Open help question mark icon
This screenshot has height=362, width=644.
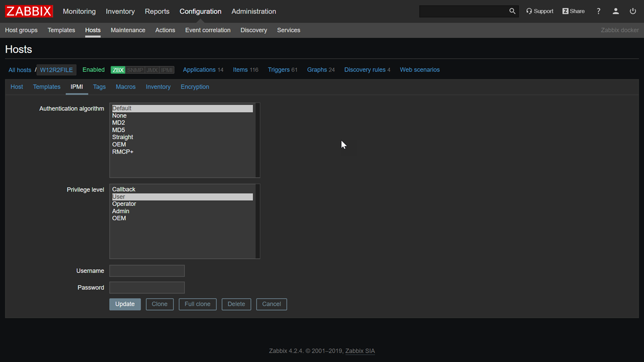click(598, 11)
